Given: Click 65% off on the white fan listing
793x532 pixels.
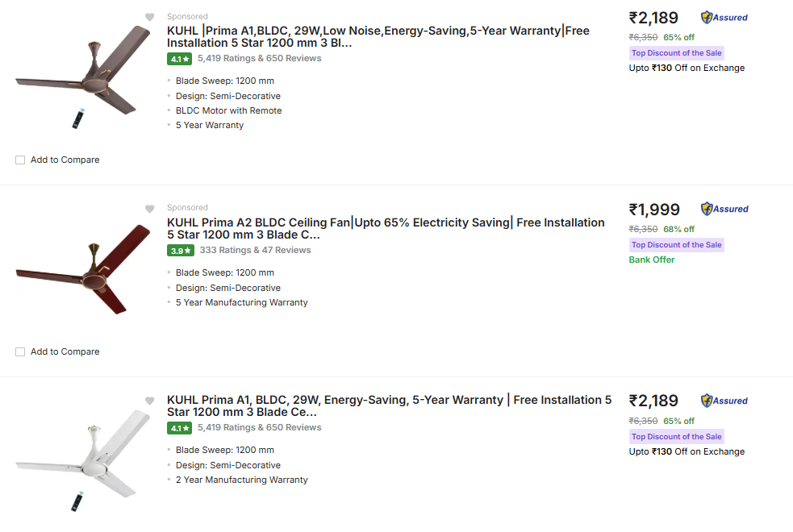Looking at the screenshot, I should pyautogui.click(x=678, y=421).
